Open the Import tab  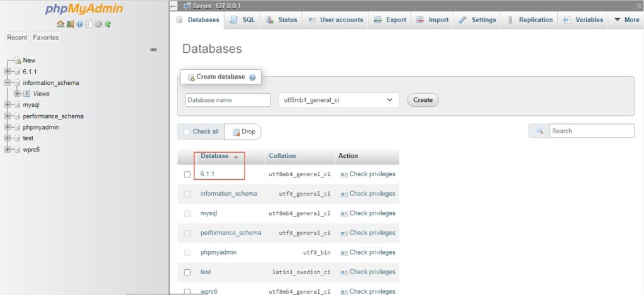tap(433, 19)
